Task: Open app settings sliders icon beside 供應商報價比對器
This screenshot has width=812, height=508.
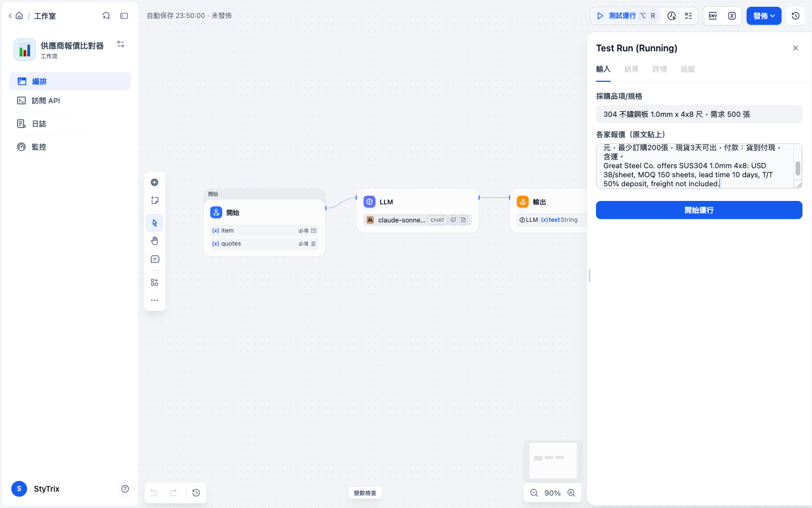Action: click(121, 44)
